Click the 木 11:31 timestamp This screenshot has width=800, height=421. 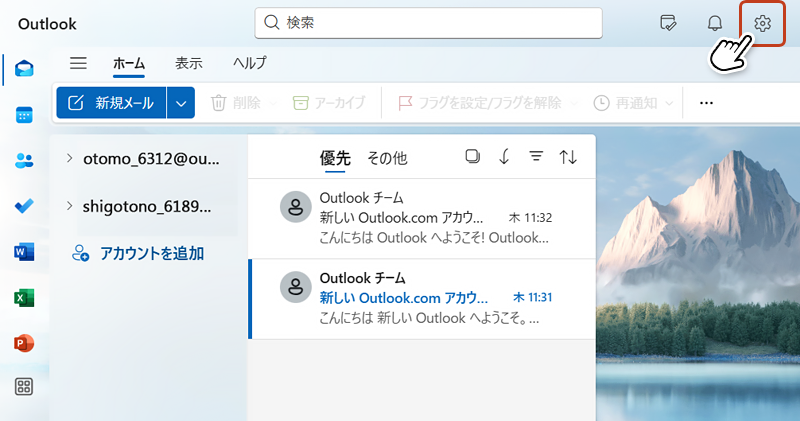(532, 298)
